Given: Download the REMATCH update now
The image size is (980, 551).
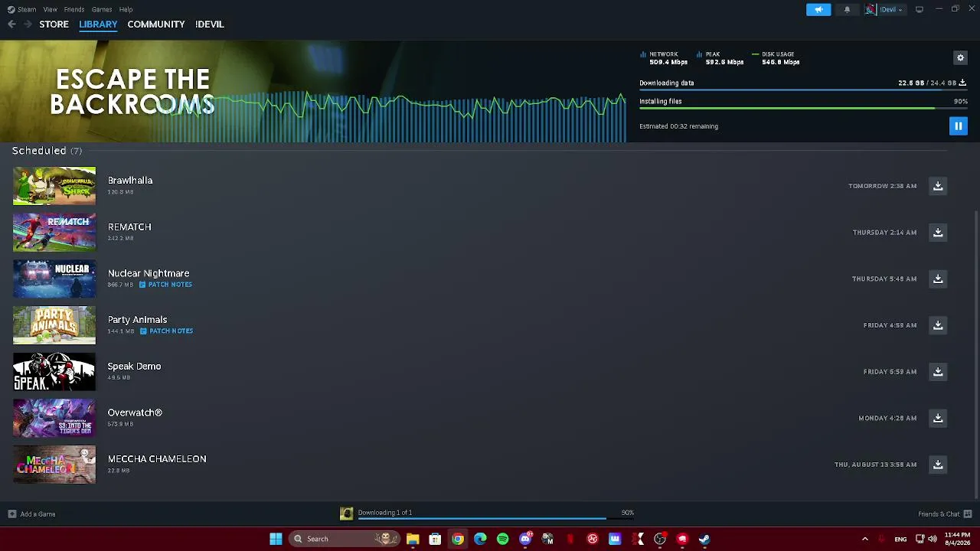Looking at the screenshot, I should [x=938, y=232].
